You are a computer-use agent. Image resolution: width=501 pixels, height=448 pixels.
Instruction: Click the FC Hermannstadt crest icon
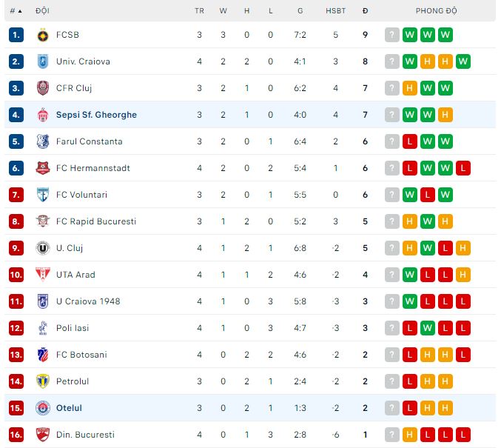[x=42, y=168]
